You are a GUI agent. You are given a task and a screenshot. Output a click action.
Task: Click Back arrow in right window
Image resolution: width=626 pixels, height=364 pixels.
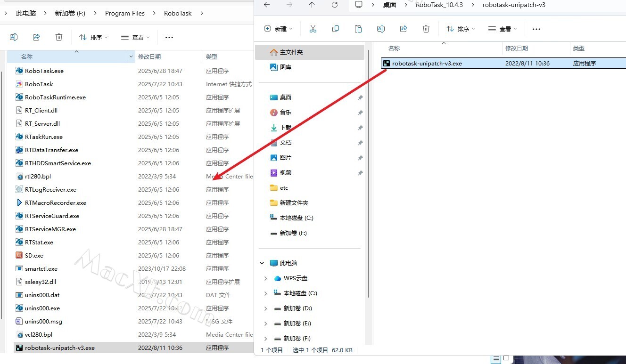[x=267, y=5]
